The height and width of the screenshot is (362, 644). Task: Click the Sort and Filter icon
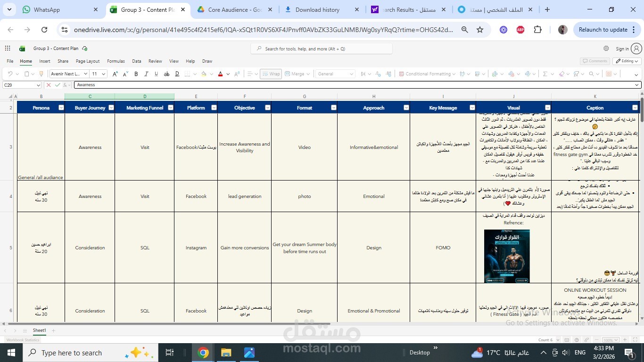tap(576, 74)
